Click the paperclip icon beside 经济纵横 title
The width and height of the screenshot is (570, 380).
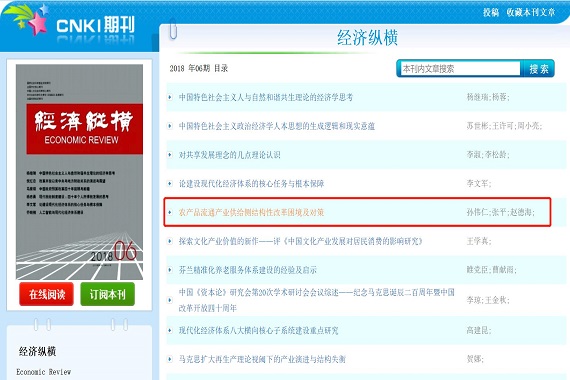(x=173, y=30)
